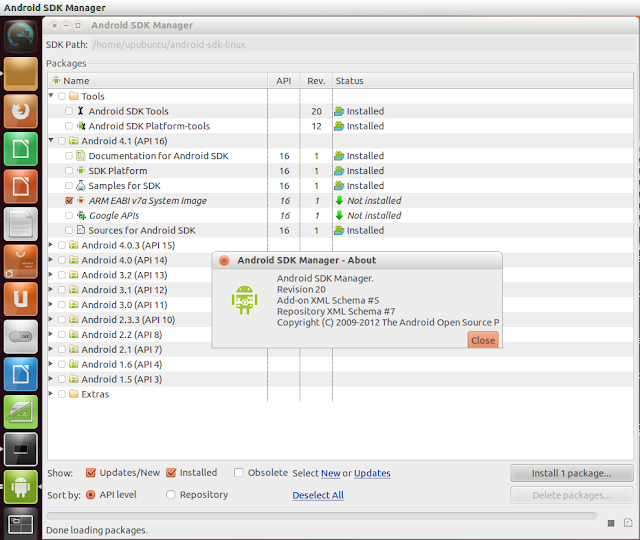Click the log window icon in status bar

(628, 523)
